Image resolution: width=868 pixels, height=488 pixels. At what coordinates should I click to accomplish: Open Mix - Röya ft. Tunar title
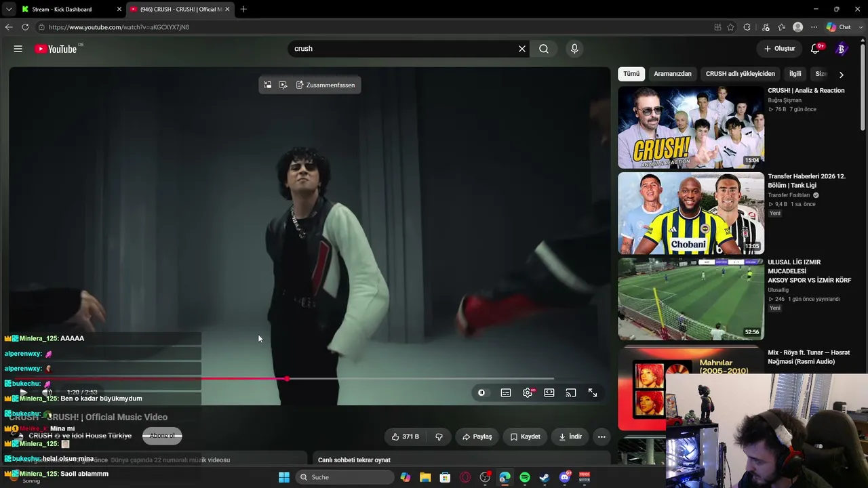pyautogui.click(x=808, y=357)
